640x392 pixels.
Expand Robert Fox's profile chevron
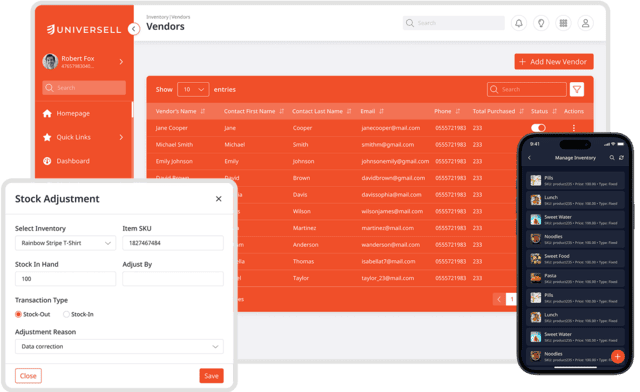(x=121, y=62)
